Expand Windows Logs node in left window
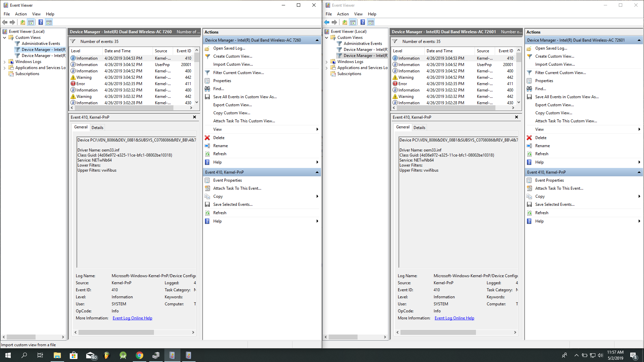Viewport: 644px width, 362px height. coord(4,62)
